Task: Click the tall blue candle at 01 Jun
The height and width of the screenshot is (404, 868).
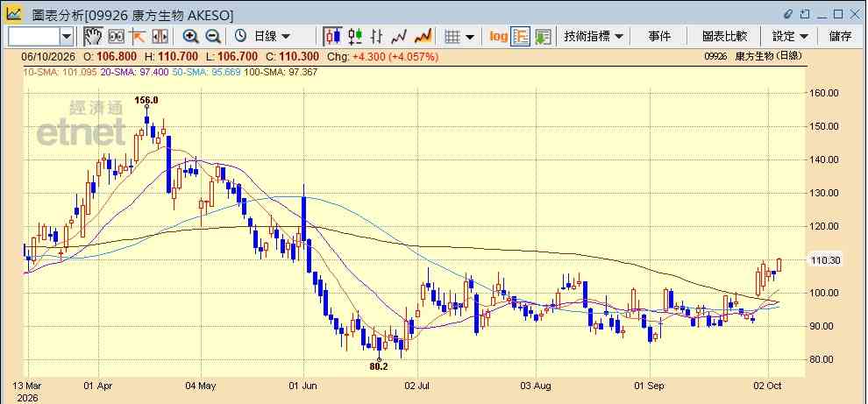Action: click(304, 218)
